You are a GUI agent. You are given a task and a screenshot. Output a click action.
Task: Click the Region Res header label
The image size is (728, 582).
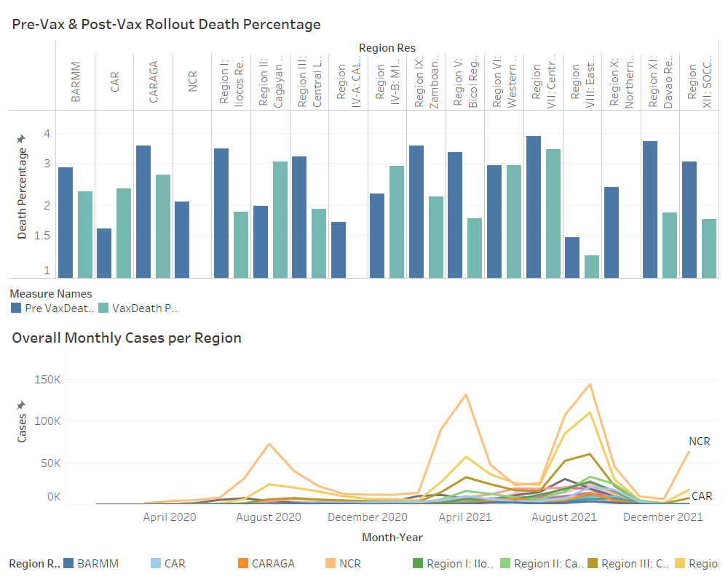point(387,48)
